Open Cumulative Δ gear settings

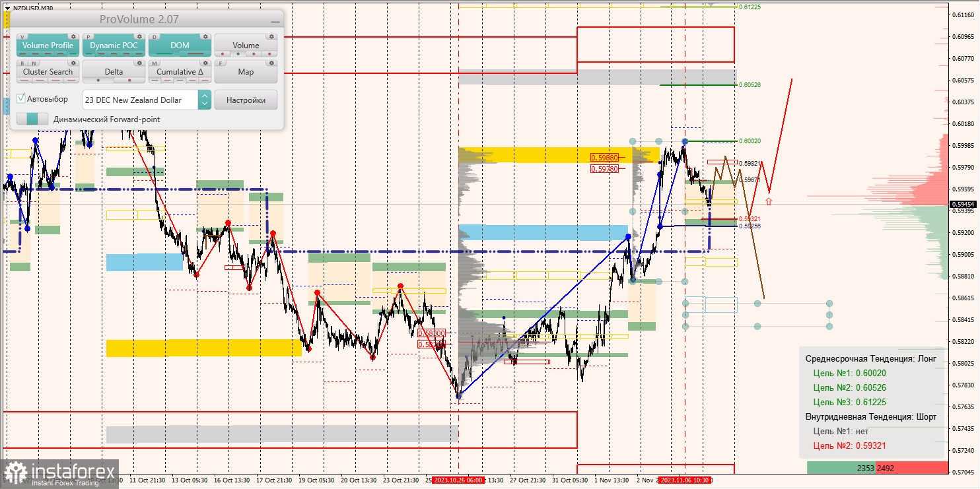click(x=205, y=63)
